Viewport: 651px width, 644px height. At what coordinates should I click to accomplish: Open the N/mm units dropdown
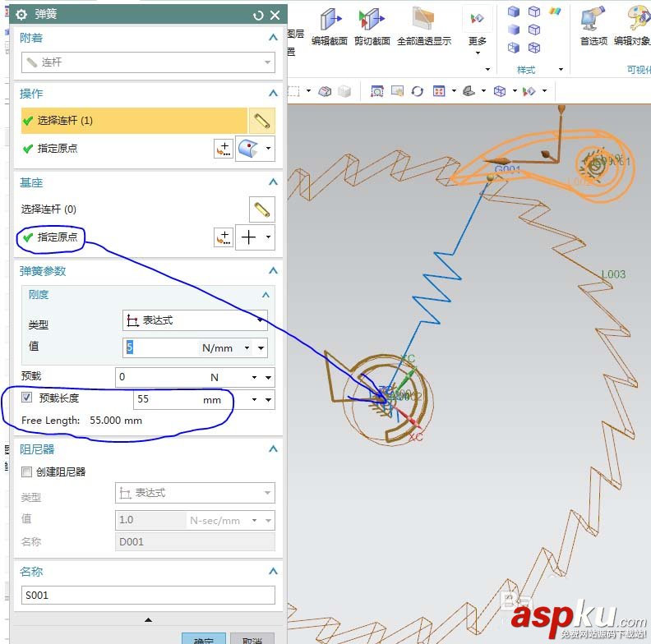247,347
